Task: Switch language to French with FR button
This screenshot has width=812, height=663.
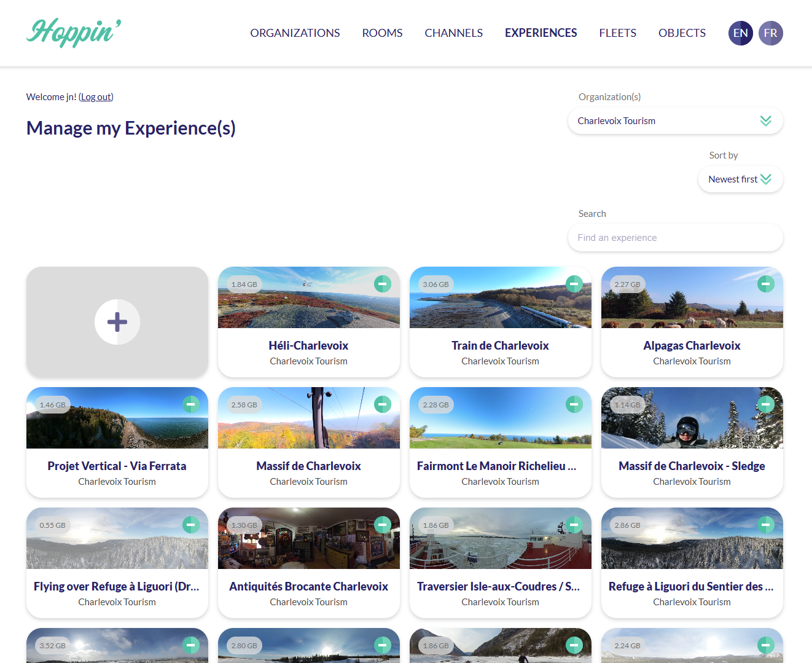Action: (771, 33)
